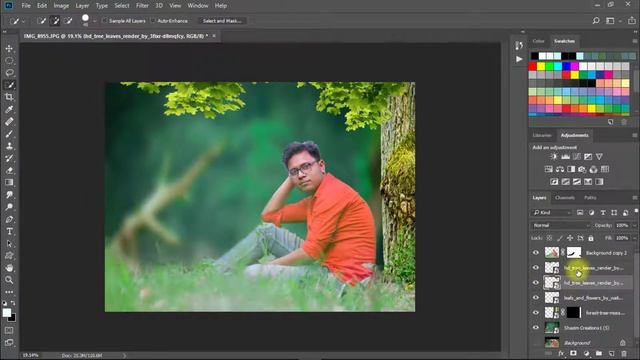Select the Elliptical Marquee tool
Screen dimensions: 640x360
tap(9, 61)
